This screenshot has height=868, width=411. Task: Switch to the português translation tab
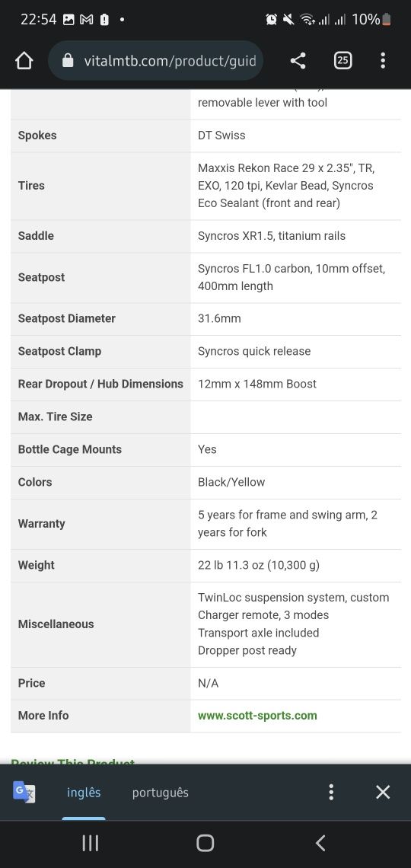pyautogui.click(x=161, y=792)
